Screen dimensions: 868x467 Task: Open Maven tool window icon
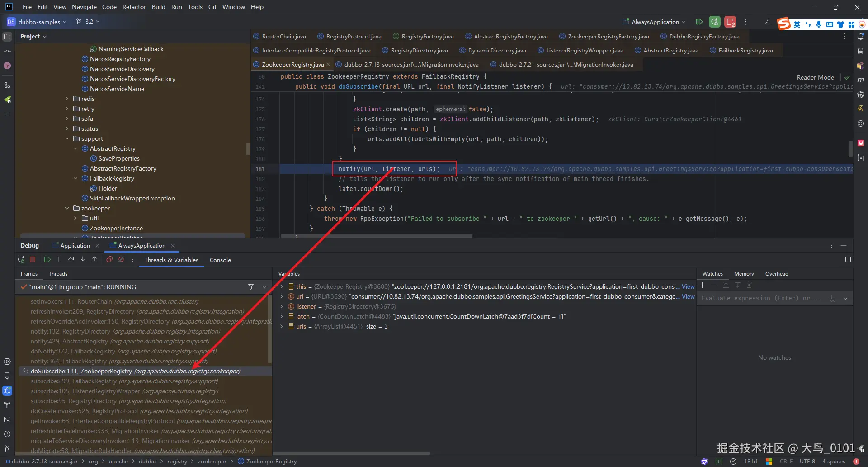[x=861, y=80]
